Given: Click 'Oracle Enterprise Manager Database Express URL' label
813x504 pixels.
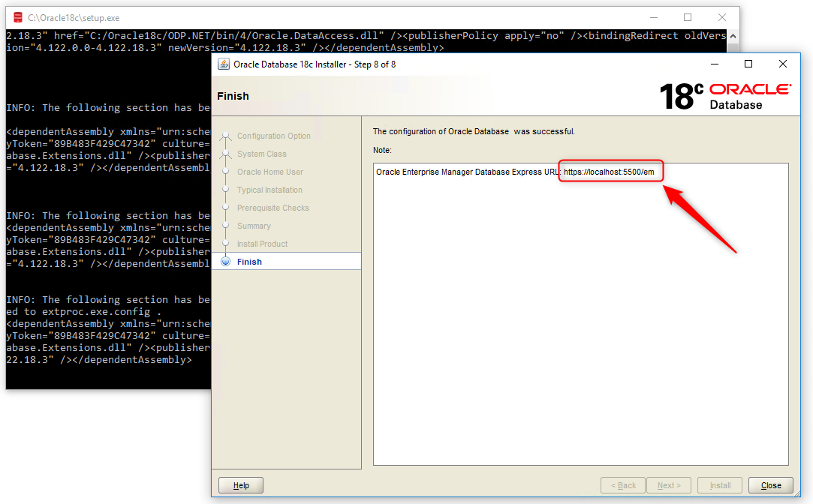Looking at the screenshot, I should click(468, 172).
